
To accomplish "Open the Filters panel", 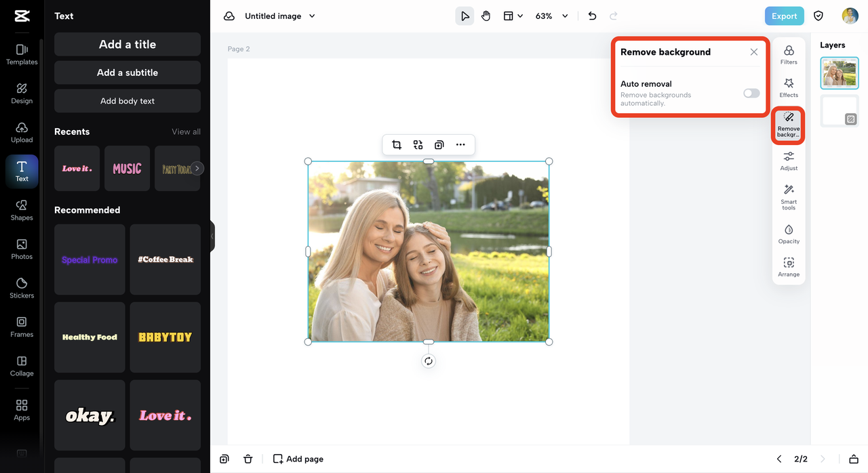I will point(788,55).
